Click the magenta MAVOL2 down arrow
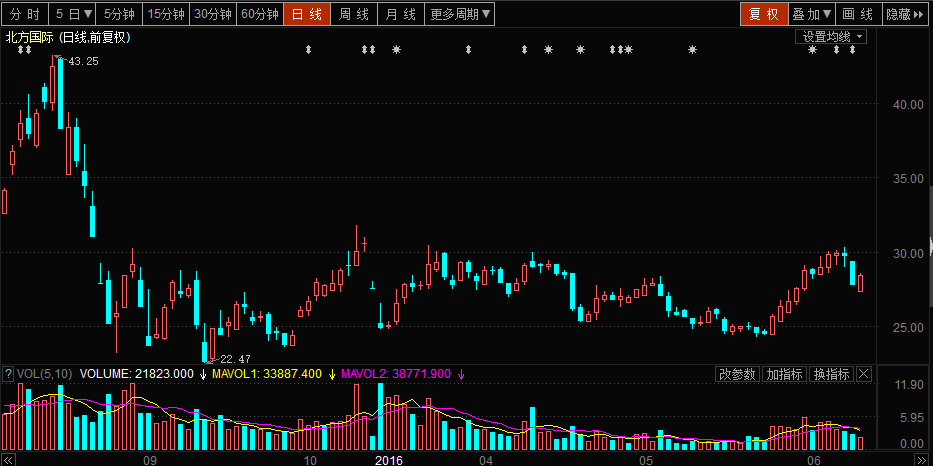Image resolution: width=933 pixels, height=466 pixels. [461, 374]
